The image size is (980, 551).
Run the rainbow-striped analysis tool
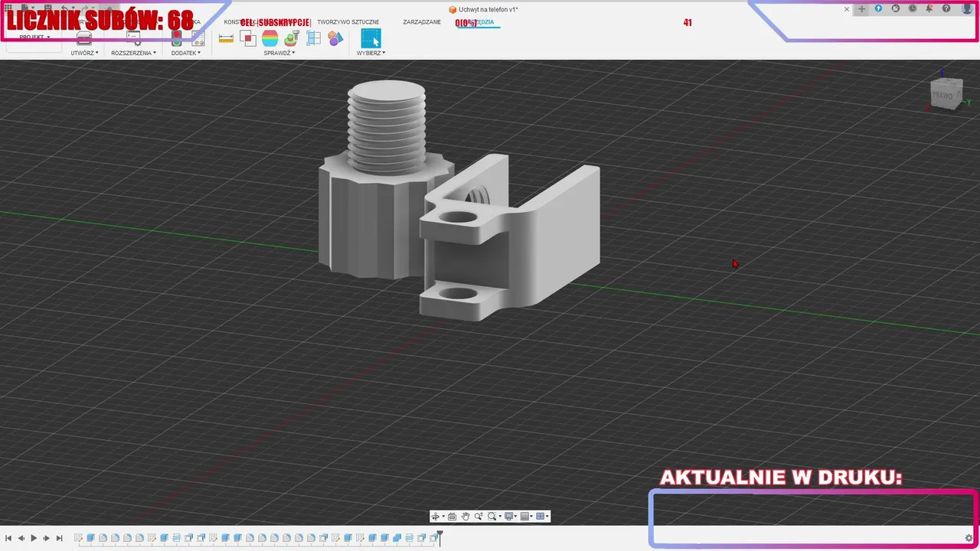[x=270, y=38]
